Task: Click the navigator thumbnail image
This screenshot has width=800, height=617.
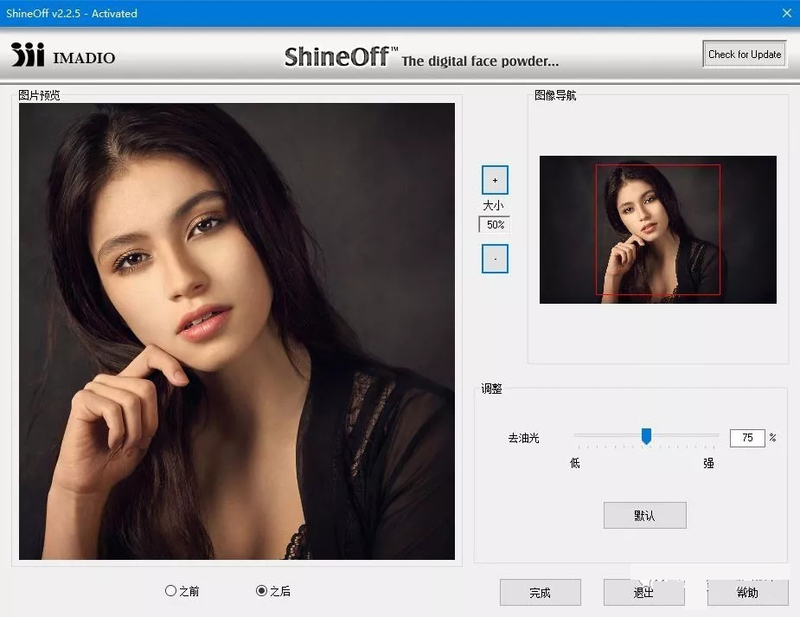Action: coord(658,230)
